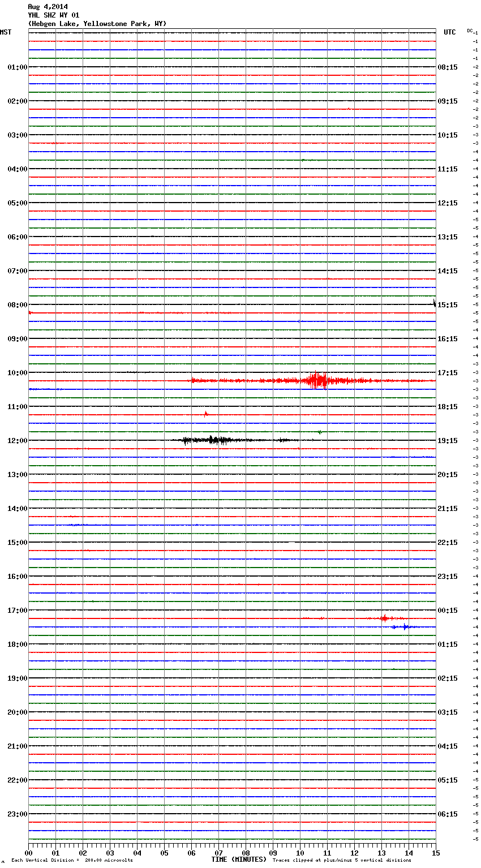Click the '00:15' UTC time label
Viewport: 481px width, 868px height.
click(x=448, y=611)
